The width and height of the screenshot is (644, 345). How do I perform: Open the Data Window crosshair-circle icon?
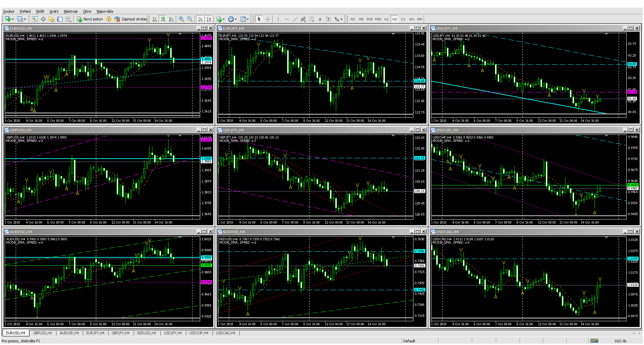click(x=43, y=19)
